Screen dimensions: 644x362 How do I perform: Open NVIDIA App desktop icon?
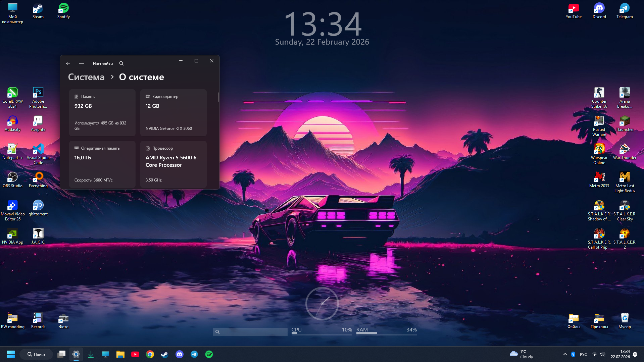pyautogui.click(x=12, y=236)
